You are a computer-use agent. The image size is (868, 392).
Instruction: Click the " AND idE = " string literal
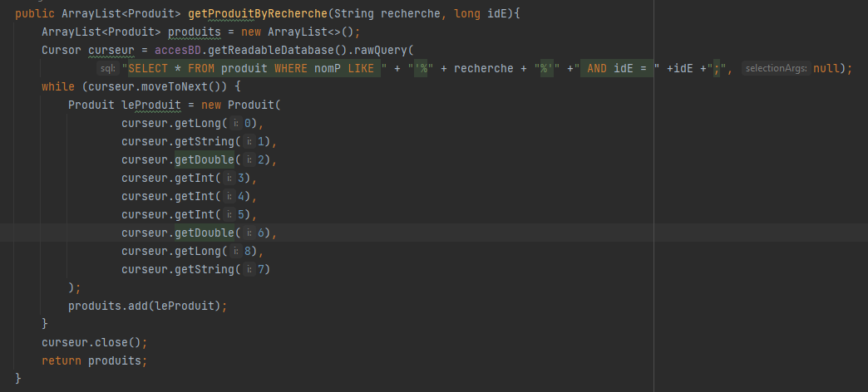617,69
